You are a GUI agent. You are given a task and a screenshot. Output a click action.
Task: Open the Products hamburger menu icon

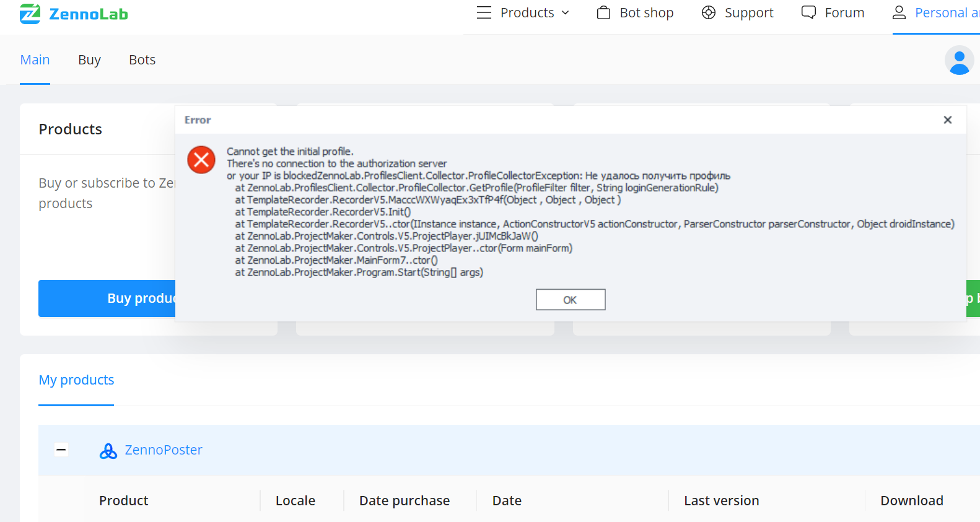pyautogui.click(x=484, y=12)
